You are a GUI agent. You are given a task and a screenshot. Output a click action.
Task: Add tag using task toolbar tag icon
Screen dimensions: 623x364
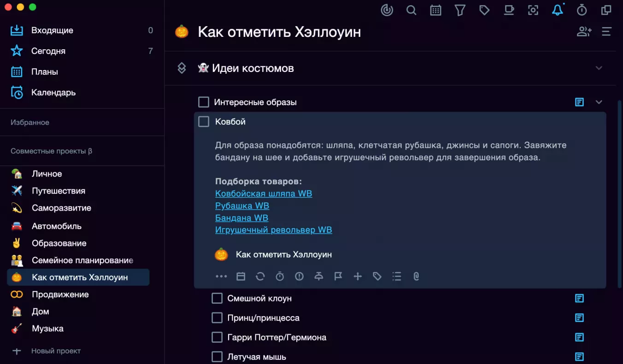pyautogui.click(x=377, y=276)
